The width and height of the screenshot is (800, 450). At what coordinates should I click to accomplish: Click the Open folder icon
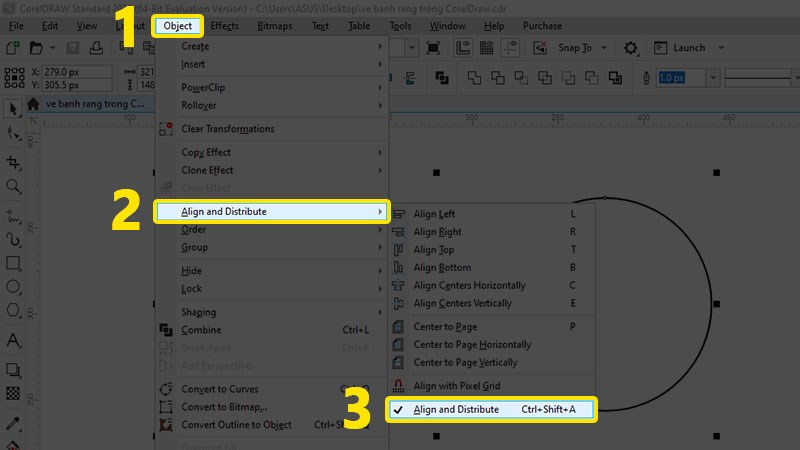pyautogui.click(x=36, y=48)
